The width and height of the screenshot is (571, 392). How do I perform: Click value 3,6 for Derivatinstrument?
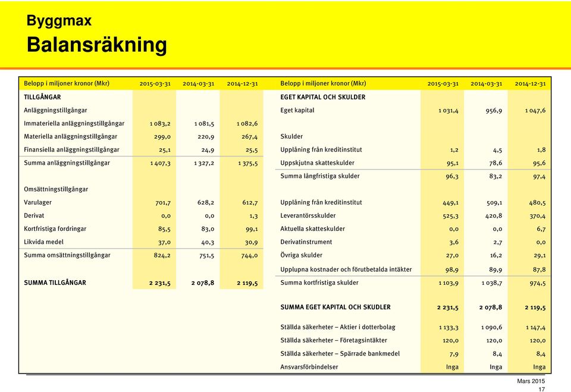click(x=454, y=242)
